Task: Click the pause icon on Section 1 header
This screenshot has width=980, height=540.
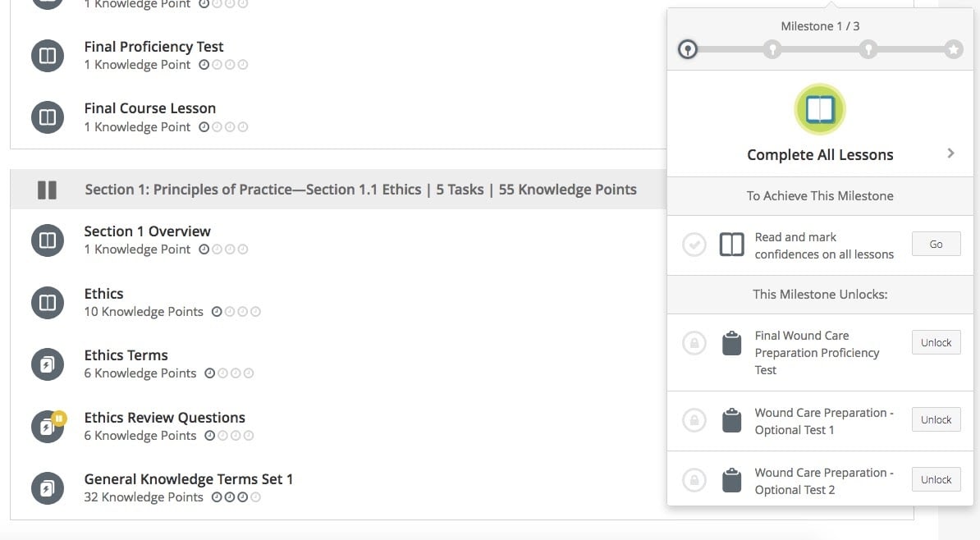Action: click(x=47, y=190)
